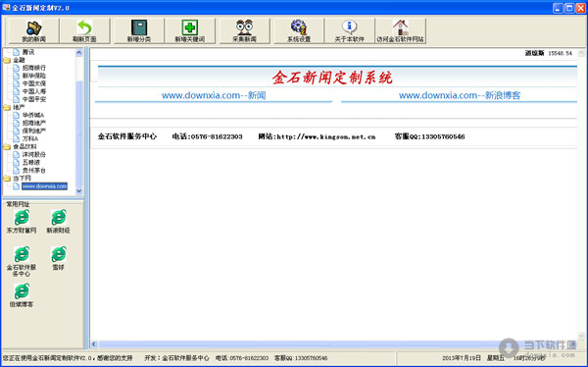This screenshot has height=367, width=588.
Task: Maximize the 金石新闻定制 window
Action: coord(569,8)
